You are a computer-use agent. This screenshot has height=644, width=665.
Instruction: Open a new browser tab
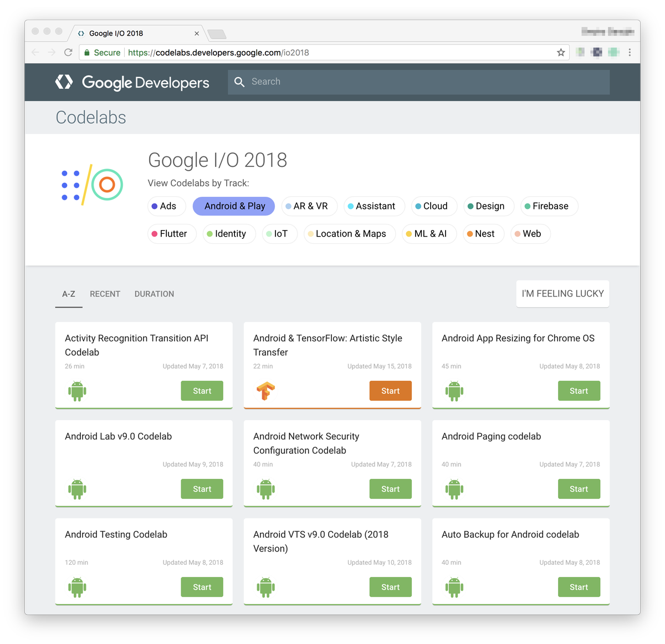pyautogui.click(x=217, y=34)
